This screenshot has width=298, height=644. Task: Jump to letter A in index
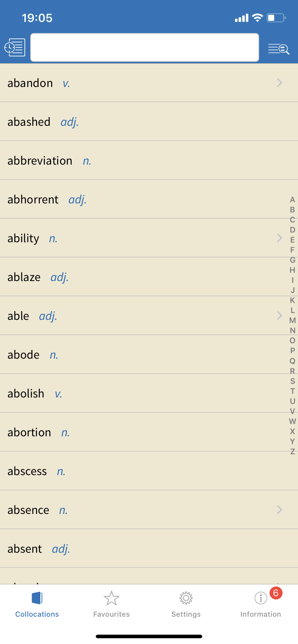[x=293, y=200]
